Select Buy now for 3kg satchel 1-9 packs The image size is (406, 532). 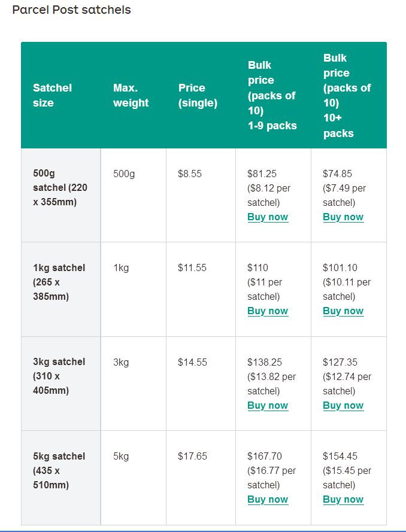(x=268, y=405)
